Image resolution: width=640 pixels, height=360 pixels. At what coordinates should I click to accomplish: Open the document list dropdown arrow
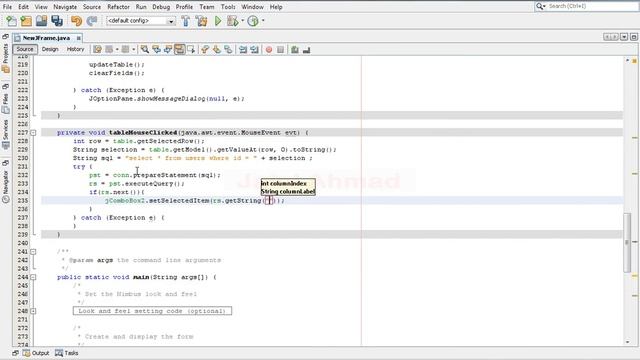(x=624, y=37)
